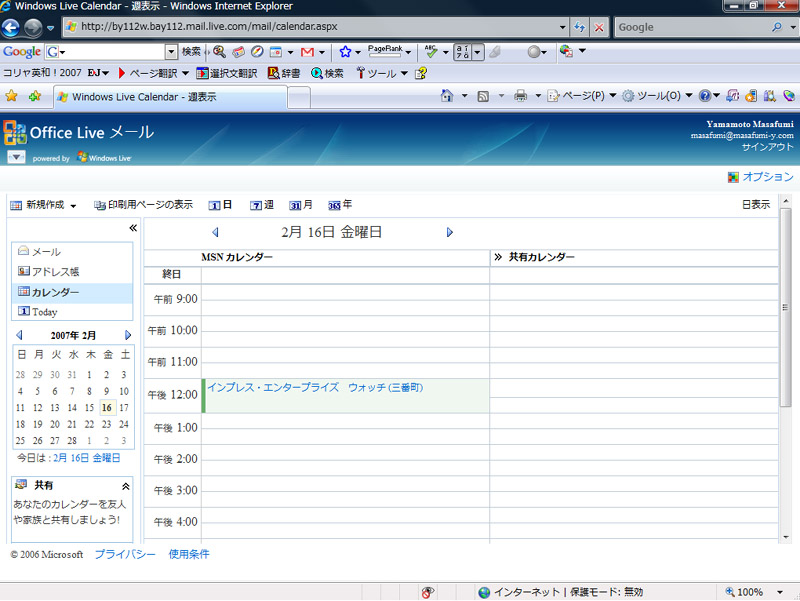Collapse the 共有 sharing panel
Screen dimensions: 800x601
click(x=126, y=486)
